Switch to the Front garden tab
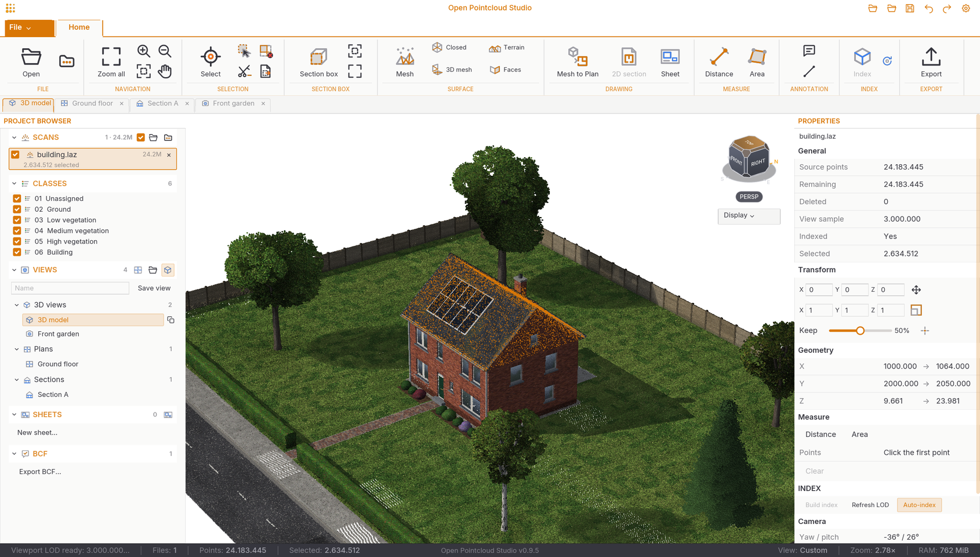Viewport: 980px width, 557px height. pyautogui.click(x=233, y=103)
